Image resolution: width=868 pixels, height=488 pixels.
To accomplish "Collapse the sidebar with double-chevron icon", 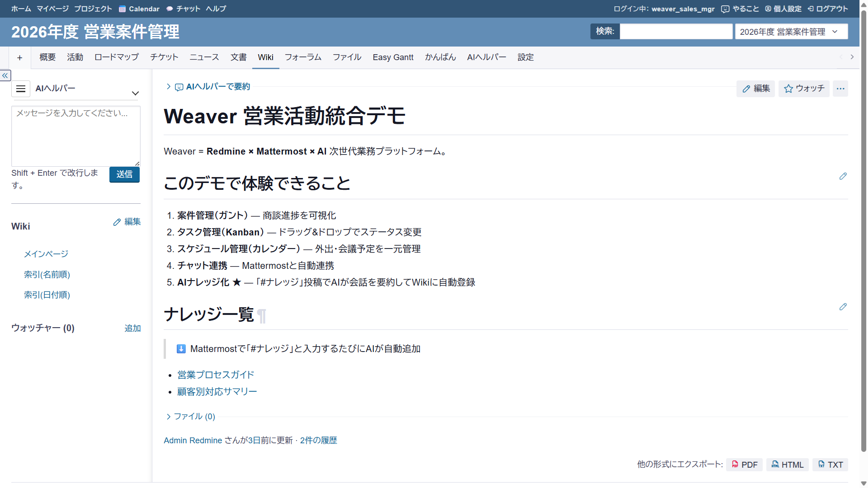I will pyautogui.click(x=5, y=75).
